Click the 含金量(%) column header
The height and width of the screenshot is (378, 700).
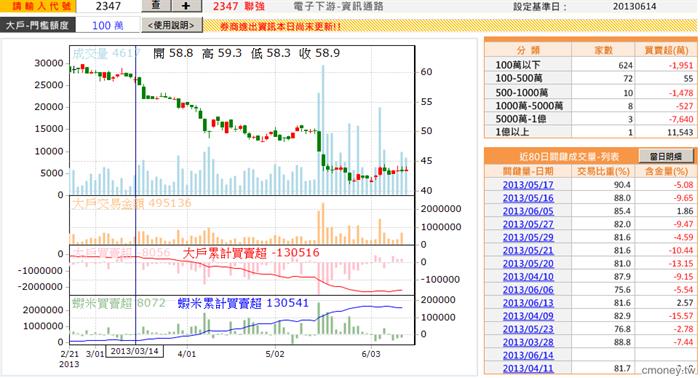667,171
